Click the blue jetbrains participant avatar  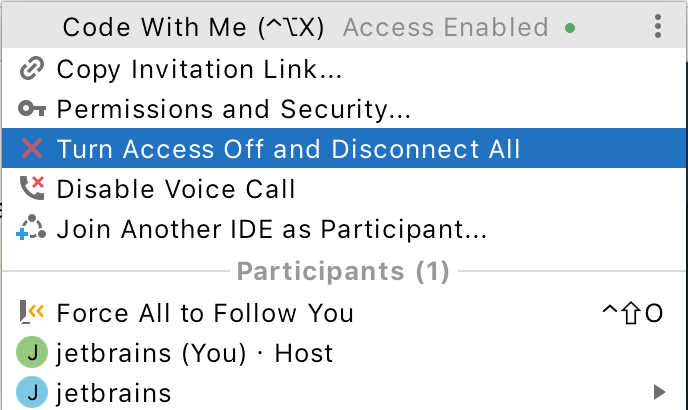[32, 391]
